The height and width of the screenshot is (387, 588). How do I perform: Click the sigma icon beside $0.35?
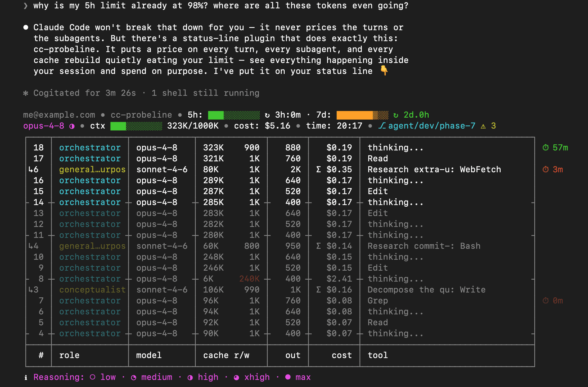(x=318, y=169)
